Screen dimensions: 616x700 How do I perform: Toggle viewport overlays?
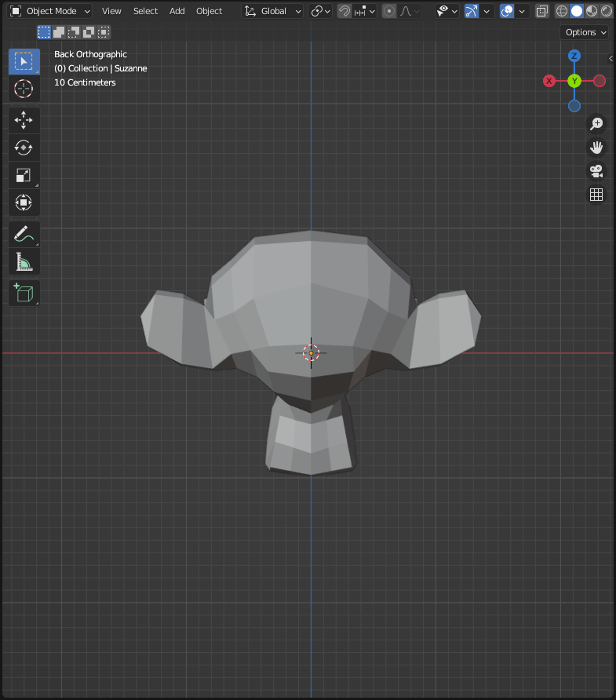click(507, 11)
